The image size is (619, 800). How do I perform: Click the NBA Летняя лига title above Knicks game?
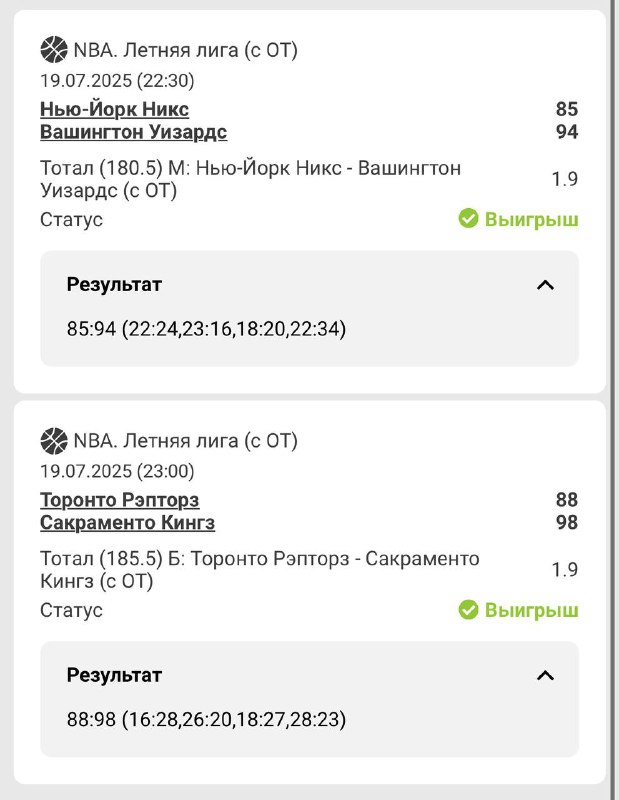click(185, 49)
